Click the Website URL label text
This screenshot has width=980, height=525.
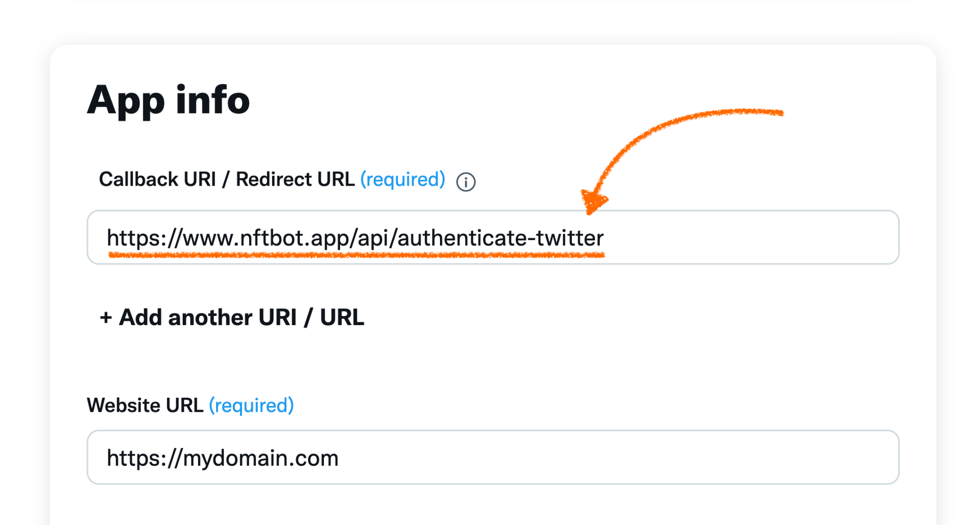tap(145, 405)
